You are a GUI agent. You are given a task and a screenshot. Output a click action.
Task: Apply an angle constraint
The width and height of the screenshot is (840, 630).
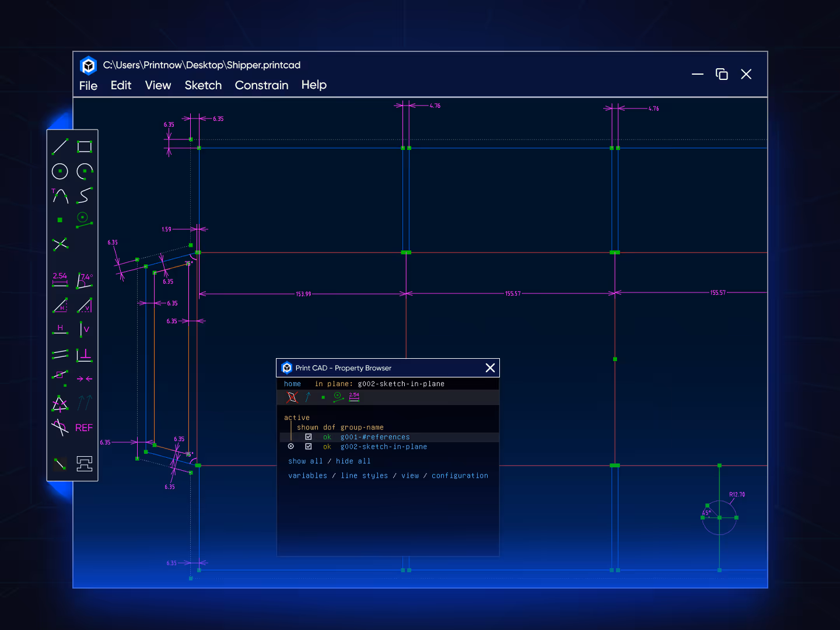(x=85, y=280)
